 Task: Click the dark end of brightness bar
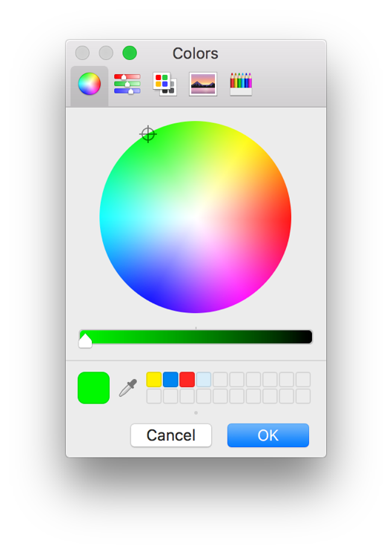click(x=307, y=337)
